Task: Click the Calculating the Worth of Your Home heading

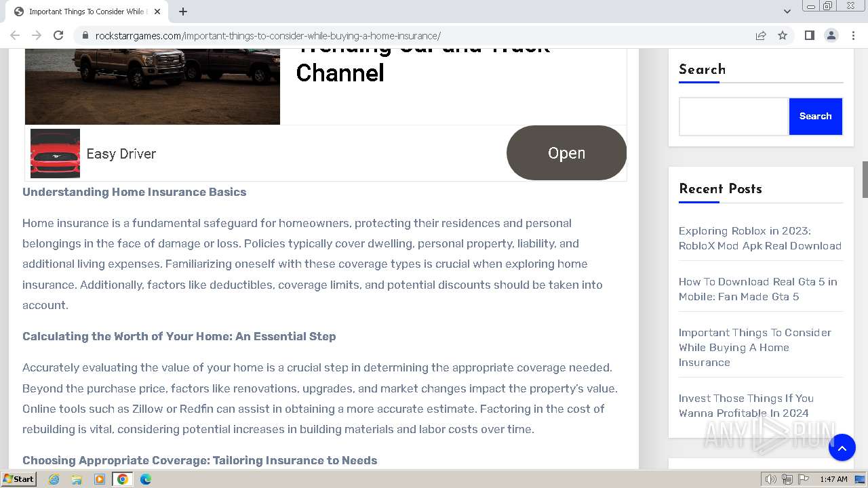Action: tap(179, 336)
